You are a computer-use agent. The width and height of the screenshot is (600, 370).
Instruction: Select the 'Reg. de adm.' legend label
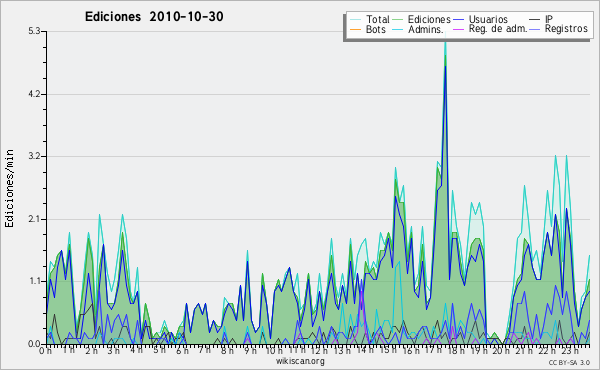pos(498,29)
